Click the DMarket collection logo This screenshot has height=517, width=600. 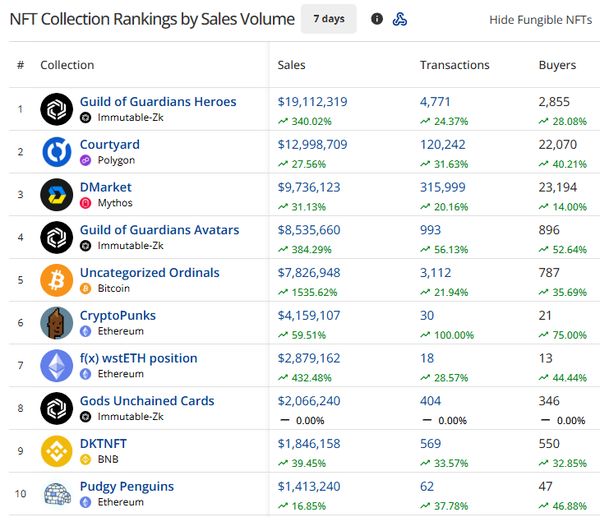57,195
